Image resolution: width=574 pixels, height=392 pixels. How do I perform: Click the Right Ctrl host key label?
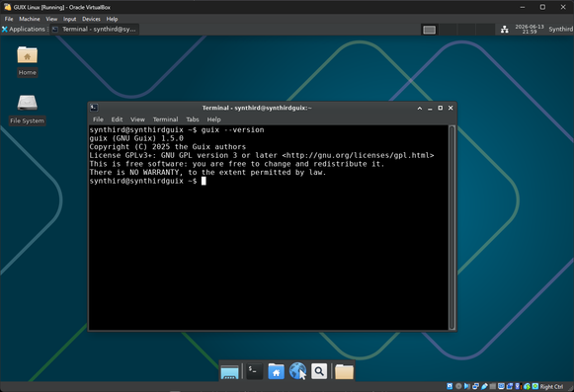(x=551, y=386)
